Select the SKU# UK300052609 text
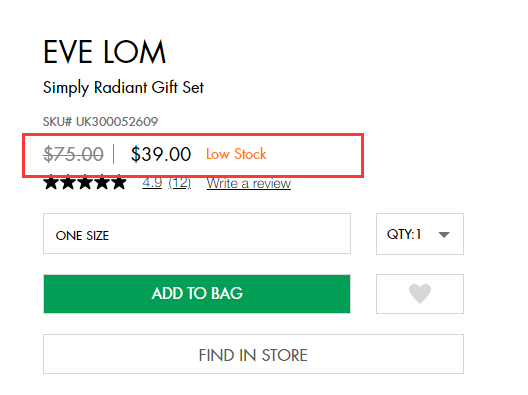Viewport: 528px width, 395px height. coord(100,122)
